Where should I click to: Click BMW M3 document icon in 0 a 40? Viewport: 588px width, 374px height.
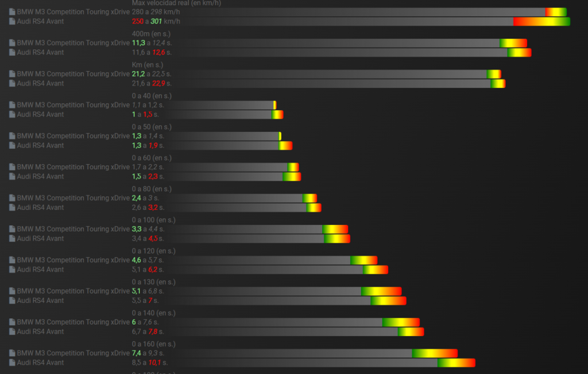pos(12,105)
